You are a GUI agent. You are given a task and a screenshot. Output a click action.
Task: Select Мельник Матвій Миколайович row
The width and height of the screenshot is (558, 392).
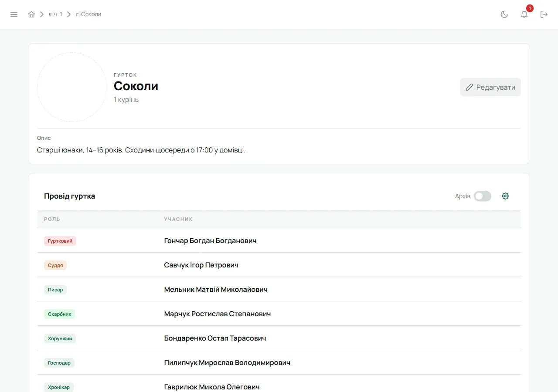pos(279,289)
